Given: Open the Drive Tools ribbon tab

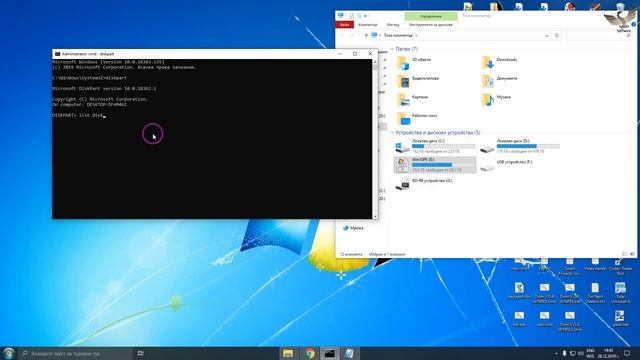Looking at the screenshot, I should pyautogui.click(x=431, y=25).
